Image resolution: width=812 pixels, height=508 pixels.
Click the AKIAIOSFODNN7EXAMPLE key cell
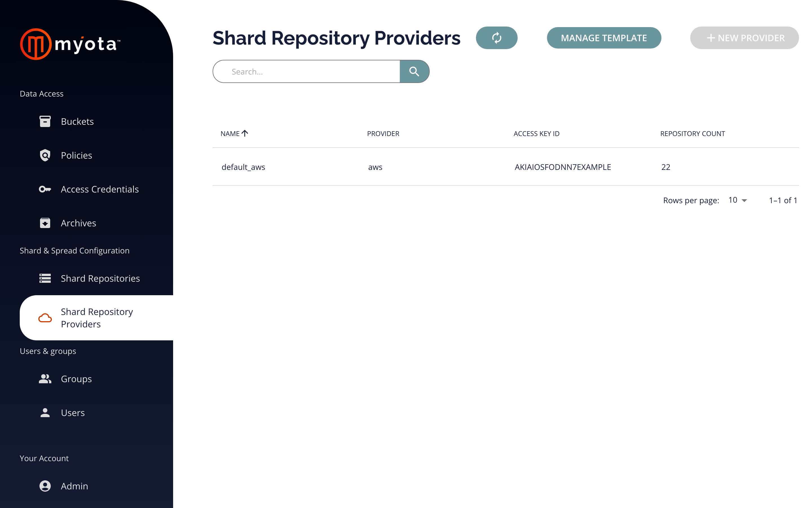pyautogui.click(x=563, y=167)
